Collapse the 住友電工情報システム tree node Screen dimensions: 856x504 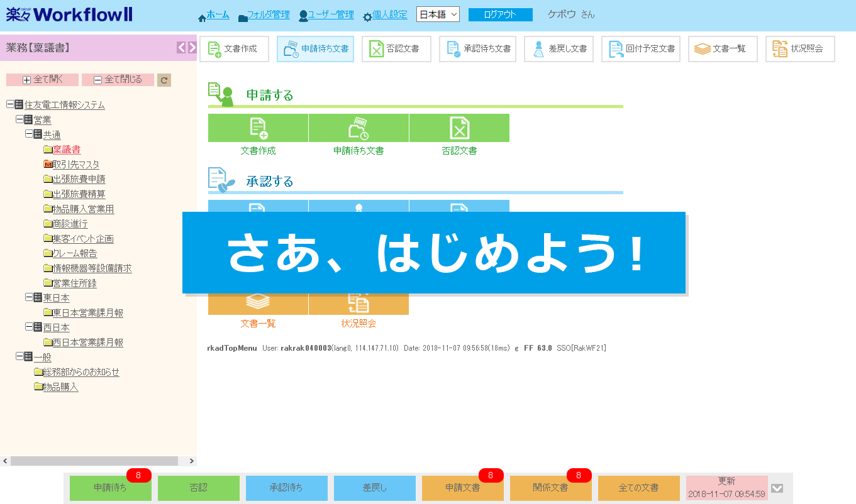point(10,104)
